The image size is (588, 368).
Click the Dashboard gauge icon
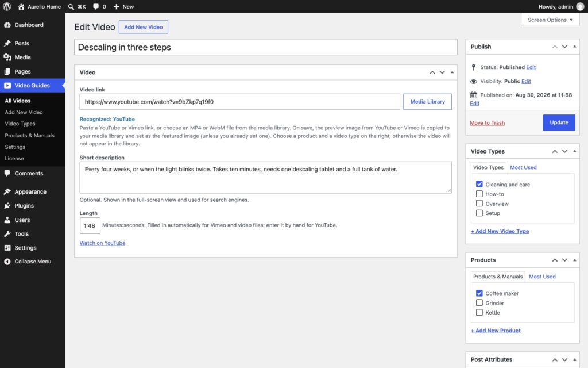tap(7, 25)
